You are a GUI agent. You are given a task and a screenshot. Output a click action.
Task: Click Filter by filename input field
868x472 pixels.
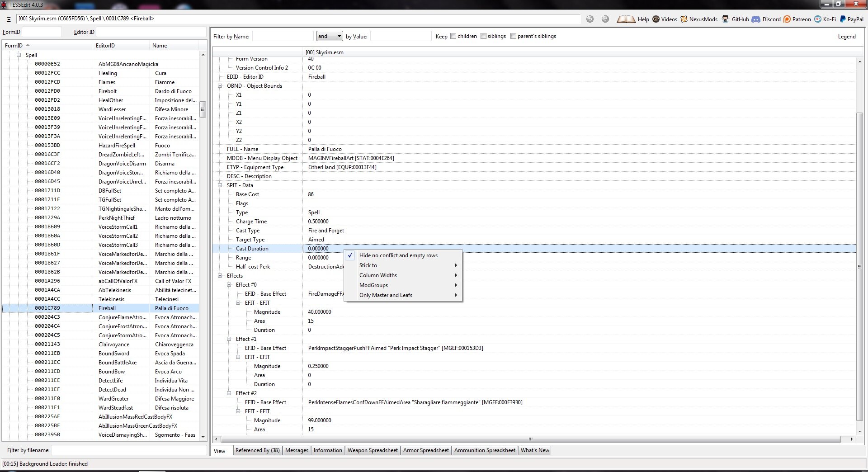pyautogui.click(x=129, y=450)
